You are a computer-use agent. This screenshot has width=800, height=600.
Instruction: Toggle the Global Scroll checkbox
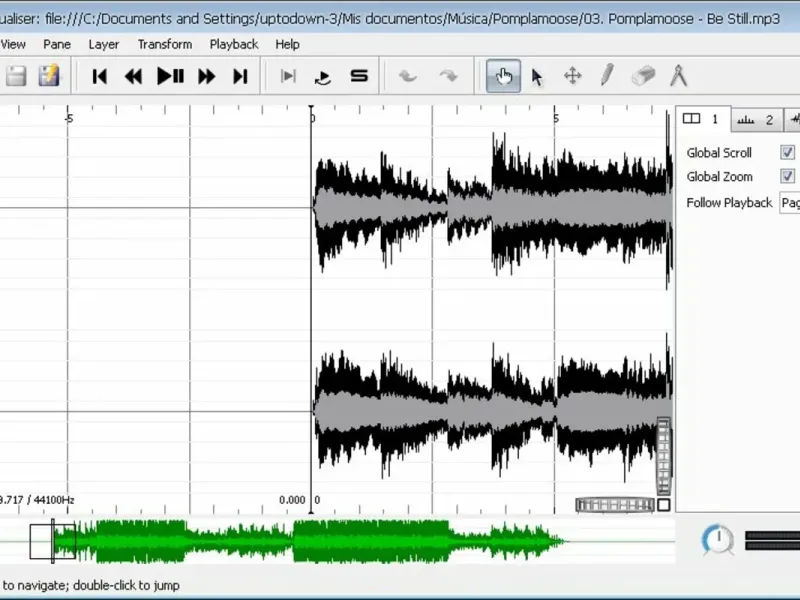[x=787, y=152]
